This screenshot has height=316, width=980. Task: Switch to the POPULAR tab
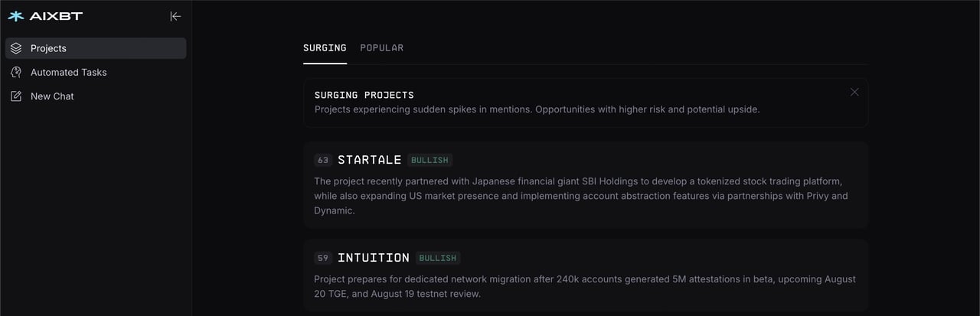click(x=381, y=47)
